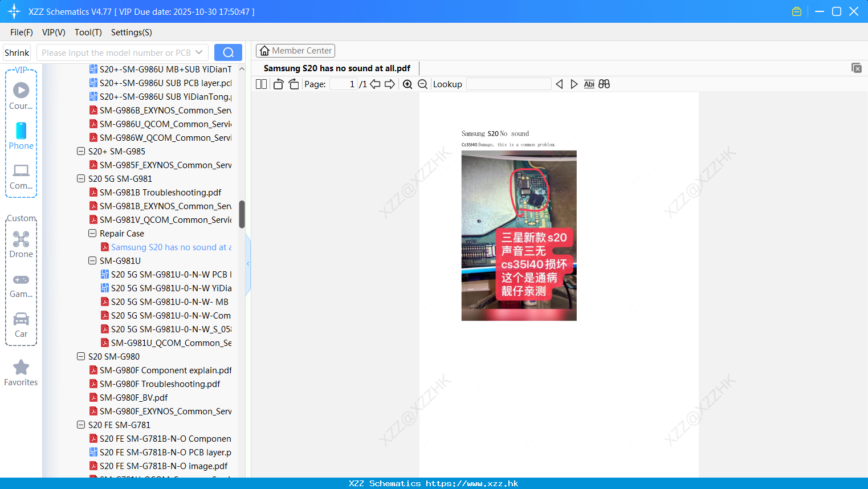
Task: Click the binoculars search icon
Action: point(604,84)
